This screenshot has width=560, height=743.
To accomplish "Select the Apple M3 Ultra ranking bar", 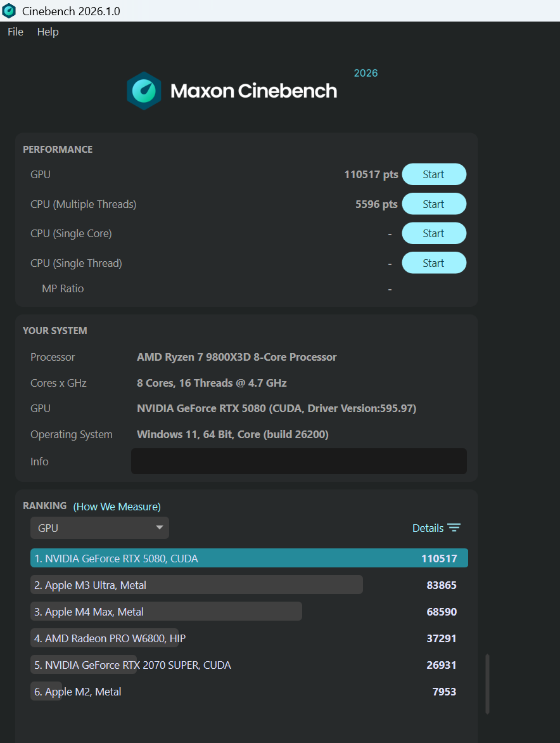I will (196, 585).
